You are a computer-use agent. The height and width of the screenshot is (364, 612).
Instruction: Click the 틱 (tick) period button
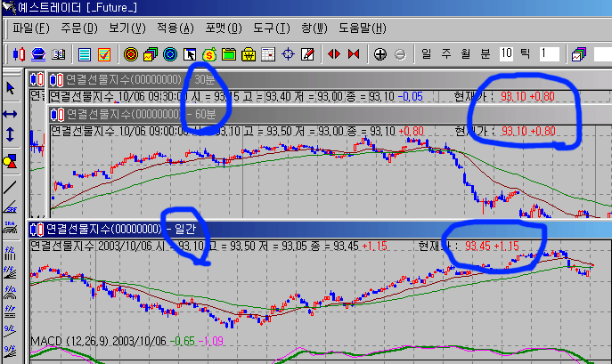(x=526, y=54)
